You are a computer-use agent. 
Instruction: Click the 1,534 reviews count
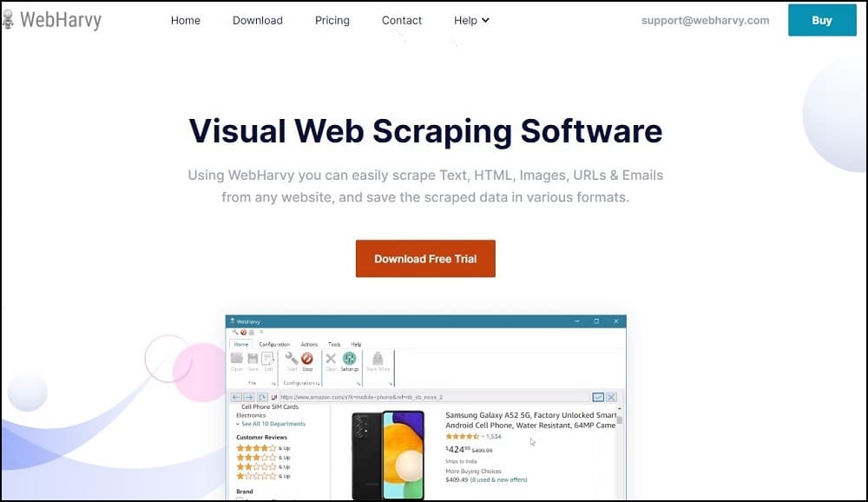493,437
